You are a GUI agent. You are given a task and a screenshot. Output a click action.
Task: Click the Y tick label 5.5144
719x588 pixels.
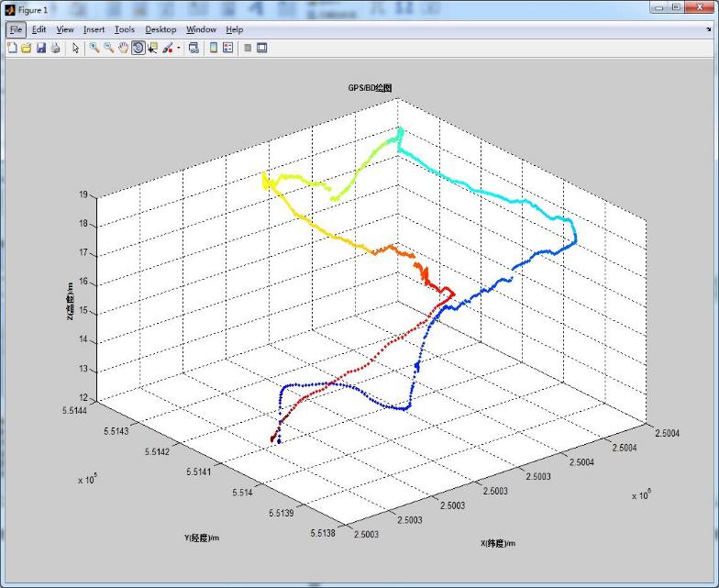[x=75, y=410]
